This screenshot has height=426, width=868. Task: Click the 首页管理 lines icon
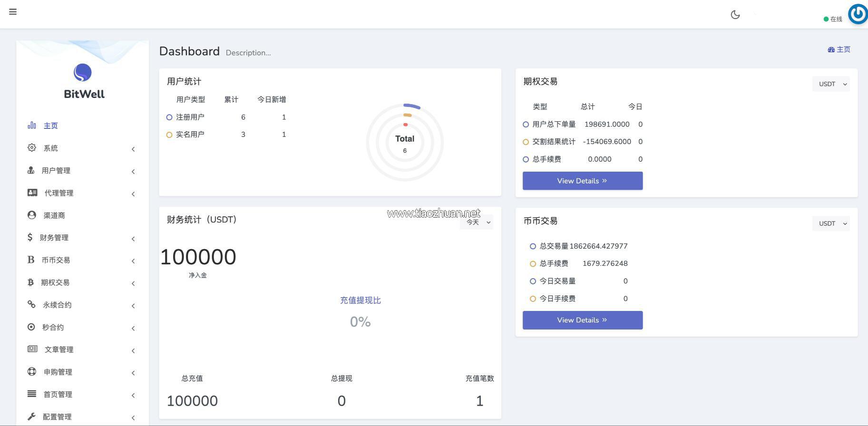tap(32, 394)
